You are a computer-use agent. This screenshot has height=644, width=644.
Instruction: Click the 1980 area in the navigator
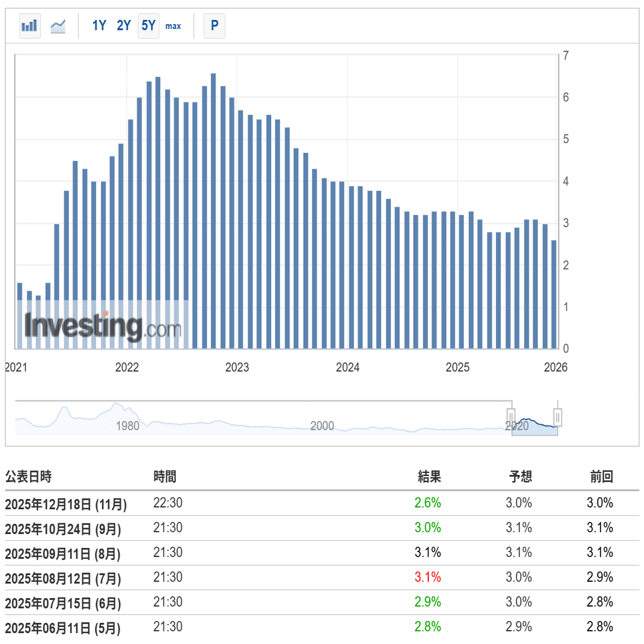pyautogui.click(x=127, y=425)
